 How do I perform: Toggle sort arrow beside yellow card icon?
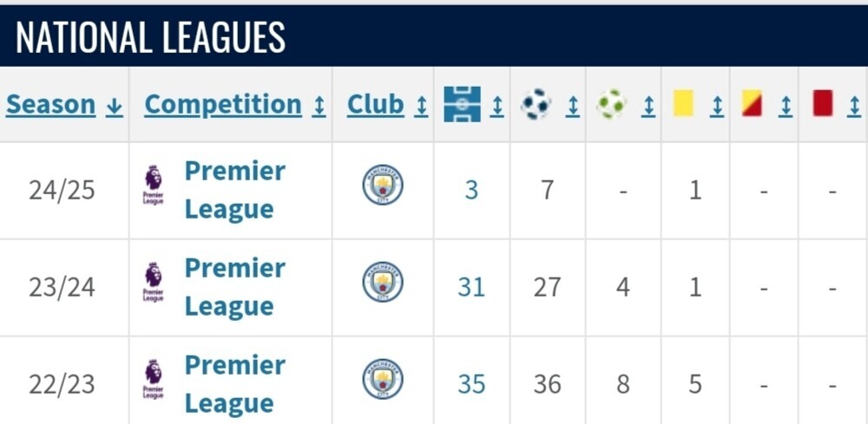click(x=717, y=105)
